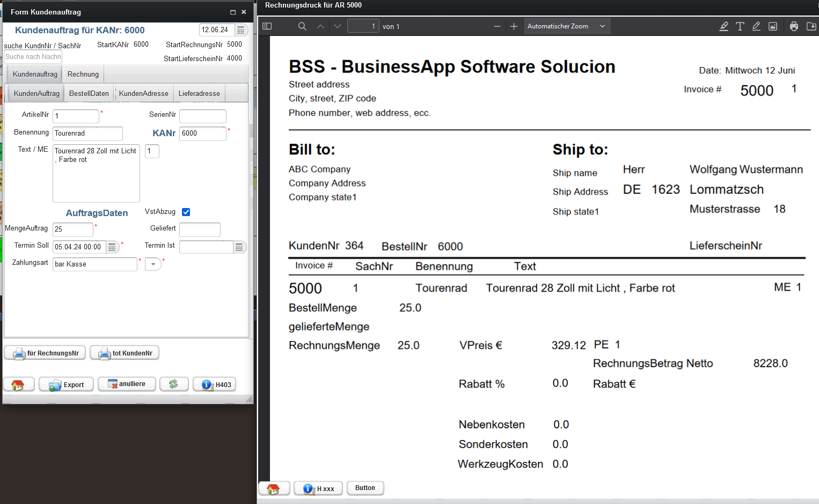Open the PDF search magnifier

pyautogui.click(x=302, y=26)
